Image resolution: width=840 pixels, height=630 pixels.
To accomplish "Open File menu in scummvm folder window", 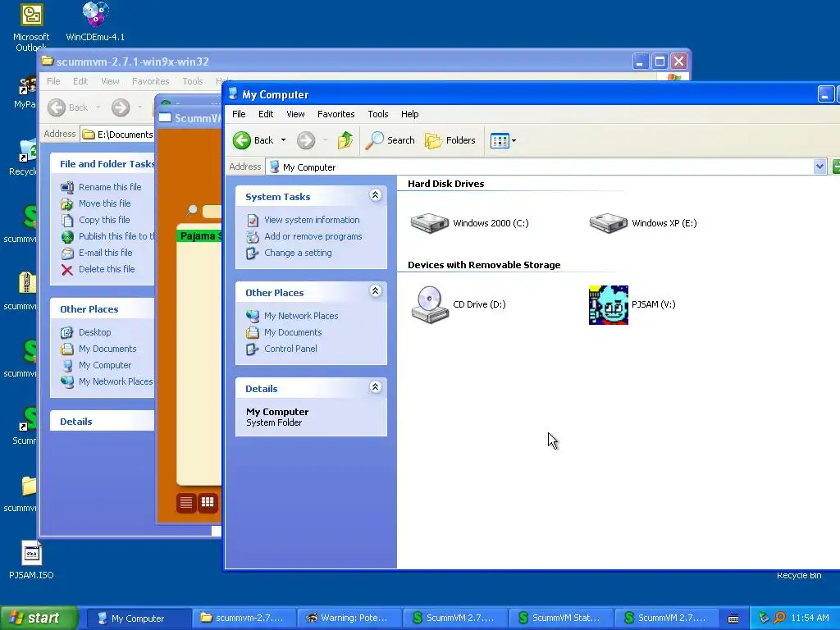I will point(53,81).
